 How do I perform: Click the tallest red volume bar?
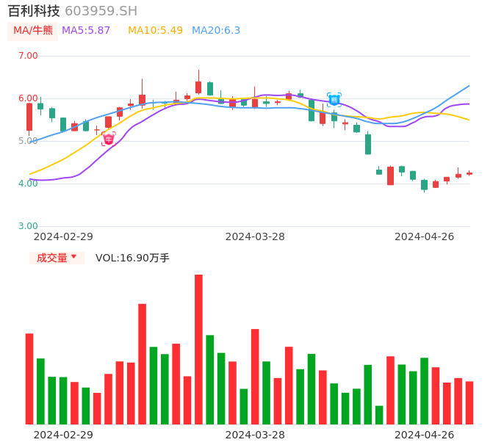[x=198, y=350]
